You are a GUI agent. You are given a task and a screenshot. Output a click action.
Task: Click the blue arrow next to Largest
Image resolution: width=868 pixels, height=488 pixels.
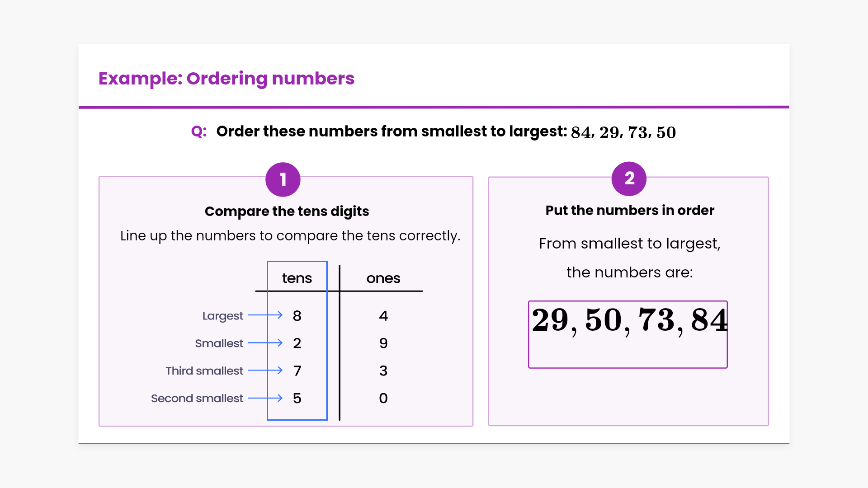tap(265, 315)
